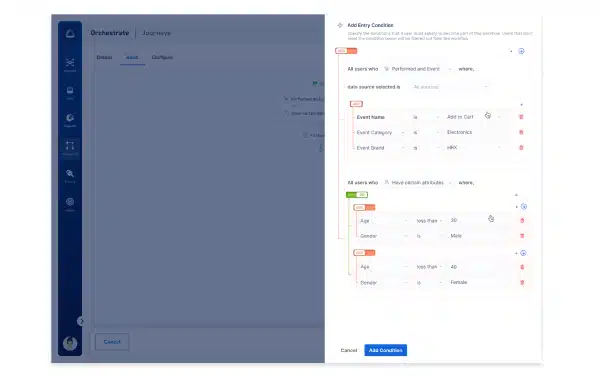600x377 pixels.
Task: Toggle orange switch above Age less than 30
Action: point(364,207)
